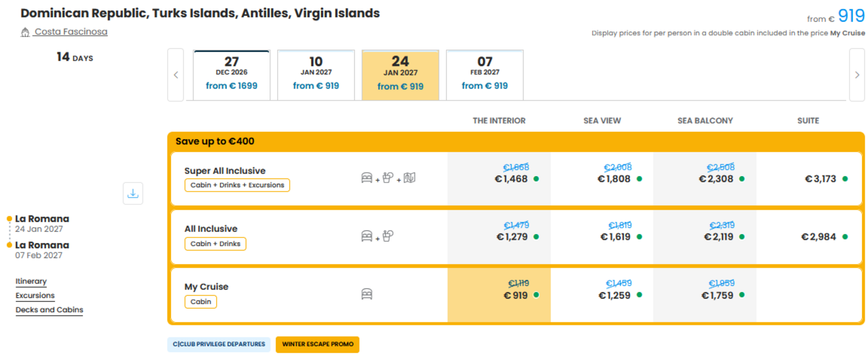
Task: Click the ship icon beside Costa Fascinosa
Action: pyautogui.click(x=25, y=32)
